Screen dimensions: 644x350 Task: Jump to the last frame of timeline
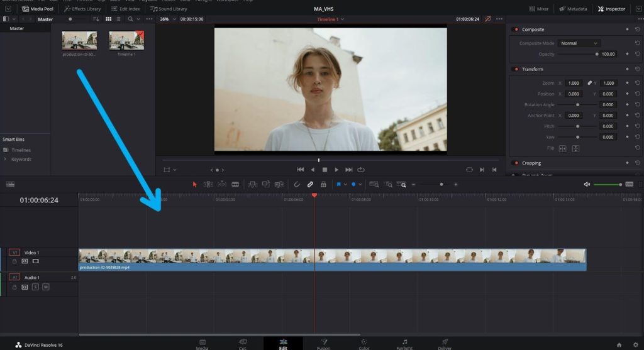(x=348, y=170)
